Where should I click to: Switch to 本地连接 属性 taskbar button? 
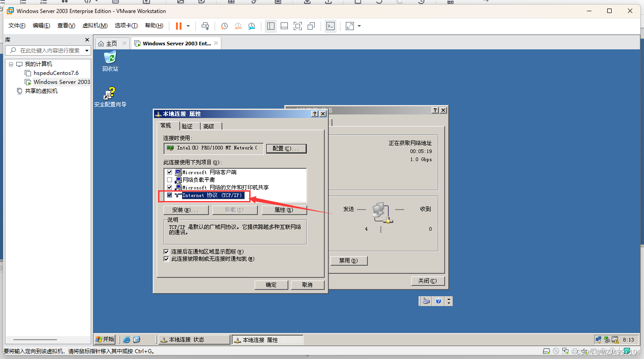click(268, 340)
